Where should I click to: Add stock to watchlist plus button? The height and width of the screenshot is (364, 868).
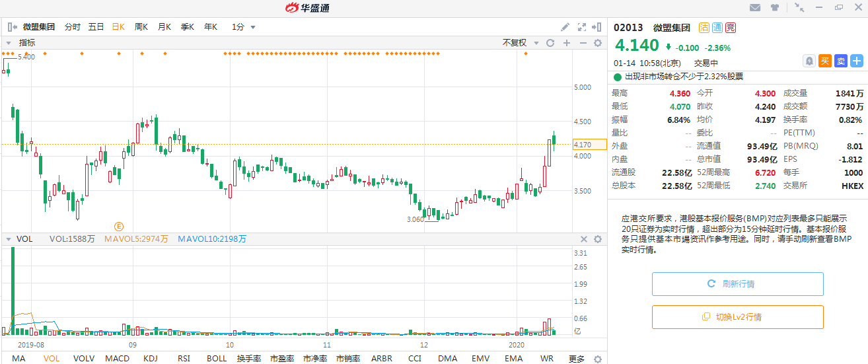tap(857, 61)
